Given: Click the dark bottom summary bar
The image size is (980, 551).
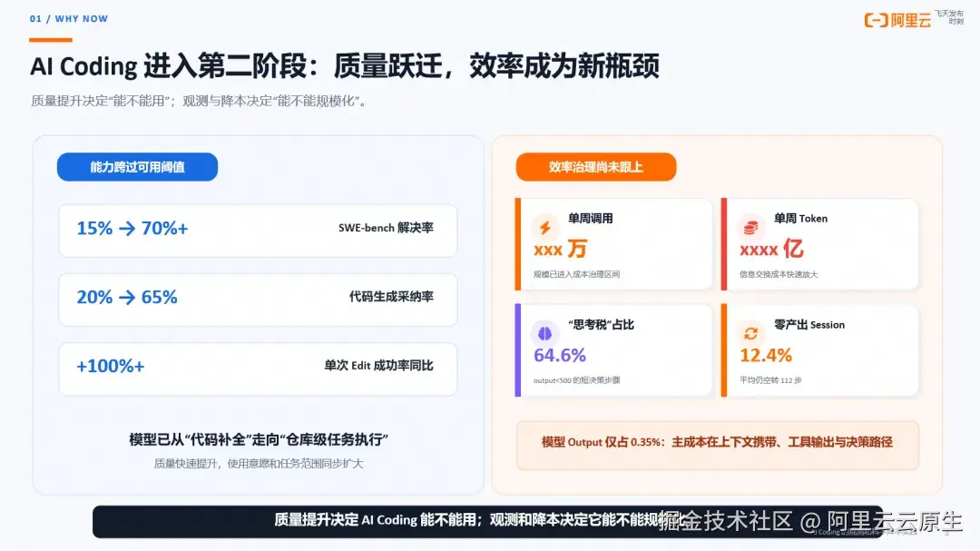Looking at the screenshot, I should (487, 522).
